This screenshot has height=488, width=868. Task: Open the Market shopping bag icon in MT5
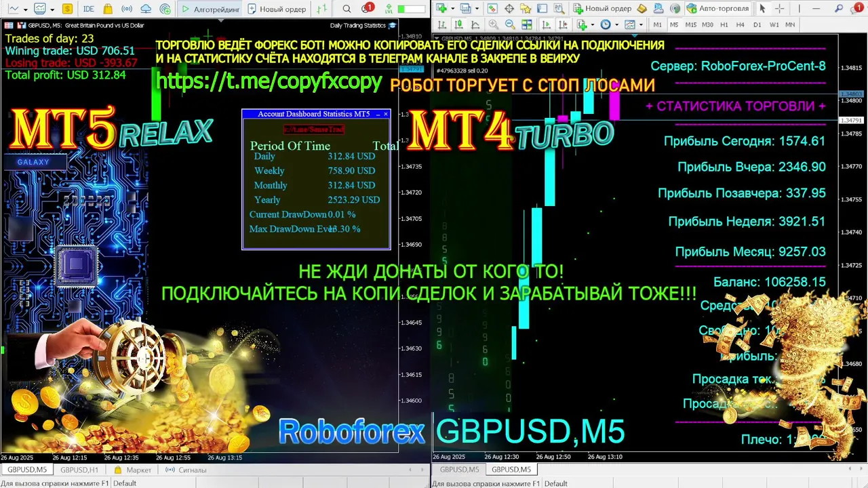[x=108, y=9]
